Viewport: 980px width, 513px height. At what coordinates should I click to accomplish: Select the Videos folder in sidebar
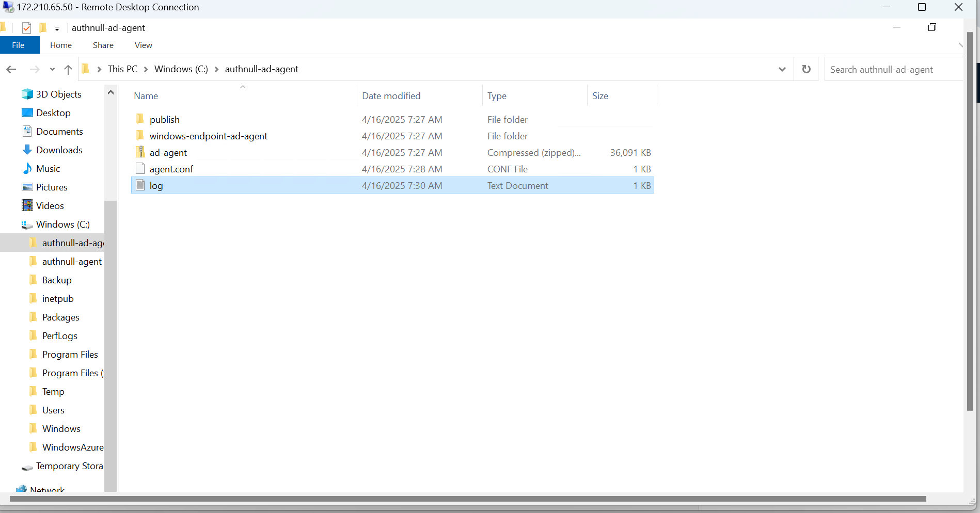pos(50,205)
